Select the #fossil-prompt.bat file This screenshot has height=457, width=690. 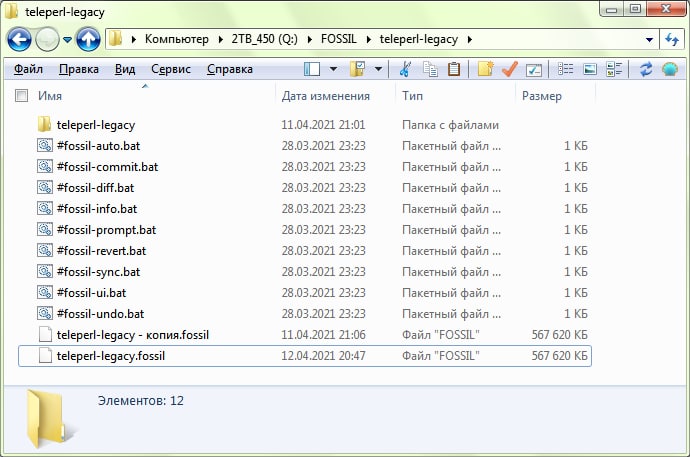tap(305, 230)
